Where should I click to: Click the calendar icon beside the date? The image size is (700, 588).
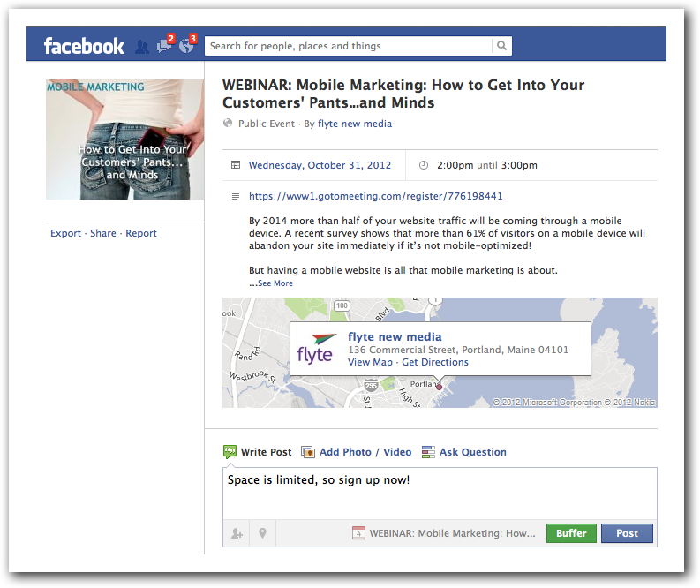[x=236, y=165]
